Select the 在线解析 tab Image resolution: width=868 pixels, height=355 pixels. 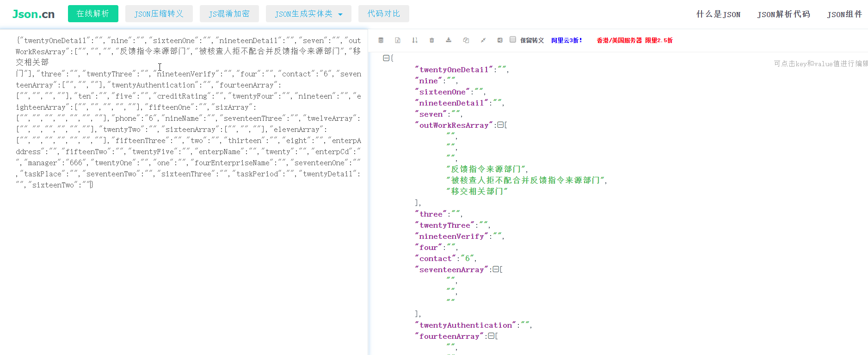pyautogui.click(x=93, y=14)
